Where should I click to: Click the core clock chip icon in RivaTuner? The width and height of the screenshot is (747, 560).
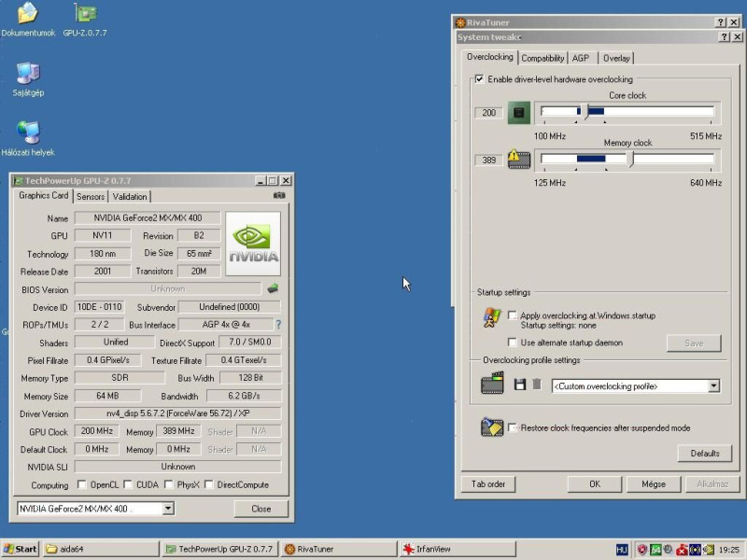(519, 113)
